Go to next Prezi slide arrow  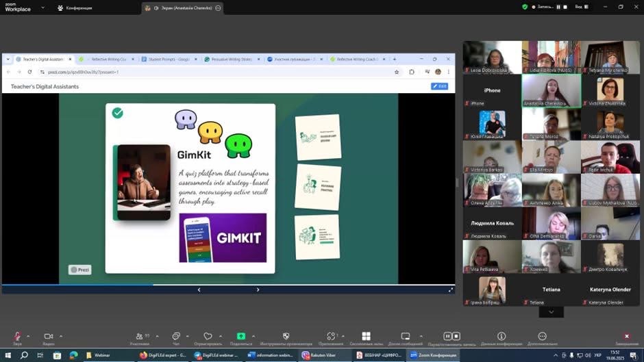(258, 289)
